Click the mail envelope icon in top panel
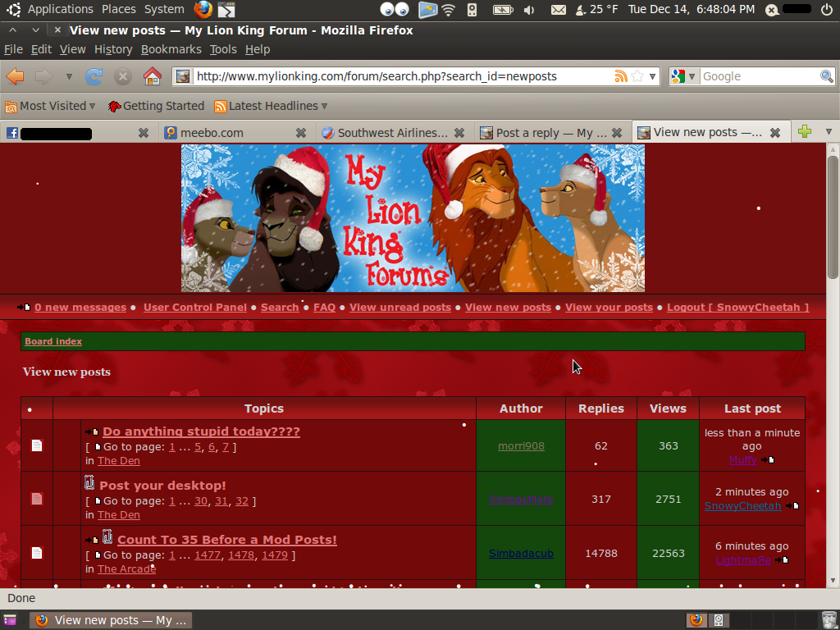 (558, 10)
